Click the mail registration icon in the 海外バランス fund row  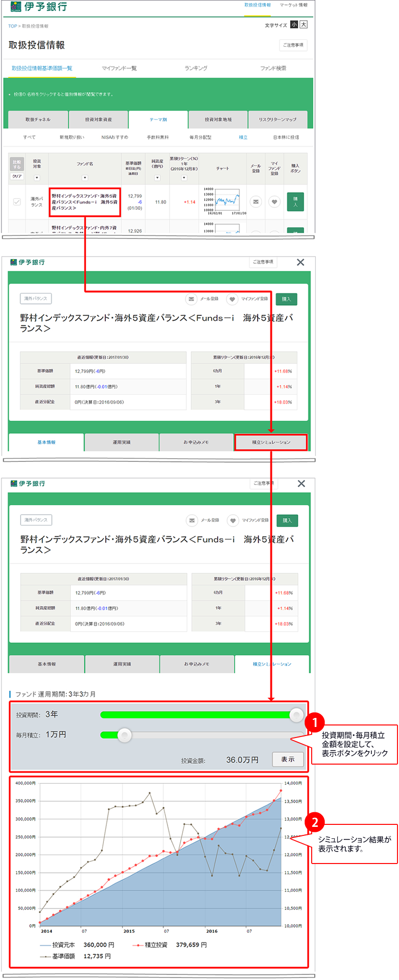[256, 202]
